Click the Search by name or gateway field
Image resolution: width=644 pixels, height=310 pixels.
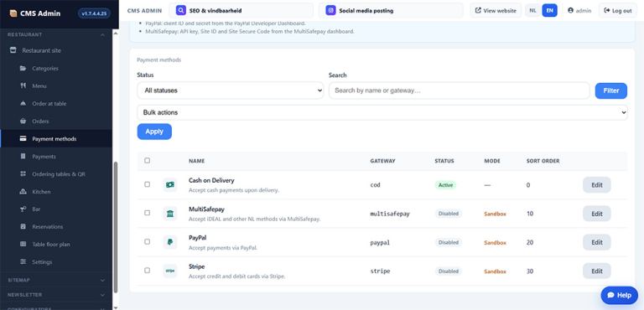[x=460, y=90]
